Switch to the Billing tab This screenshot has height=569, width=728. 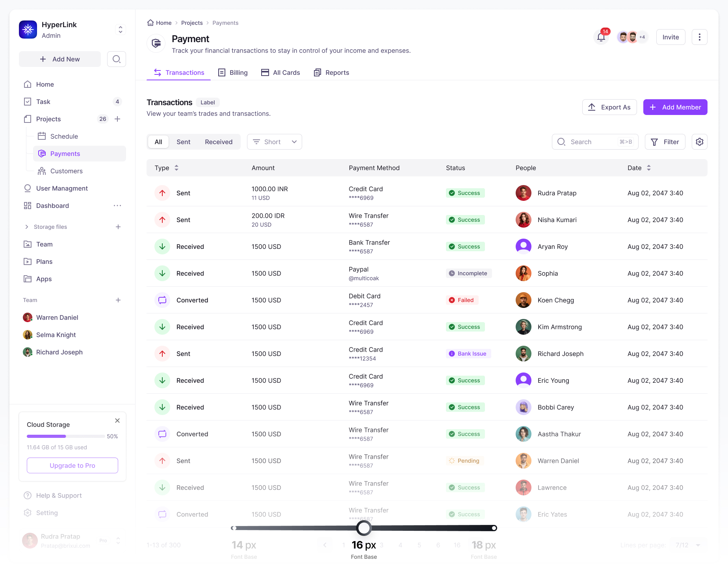coord(233,72)
